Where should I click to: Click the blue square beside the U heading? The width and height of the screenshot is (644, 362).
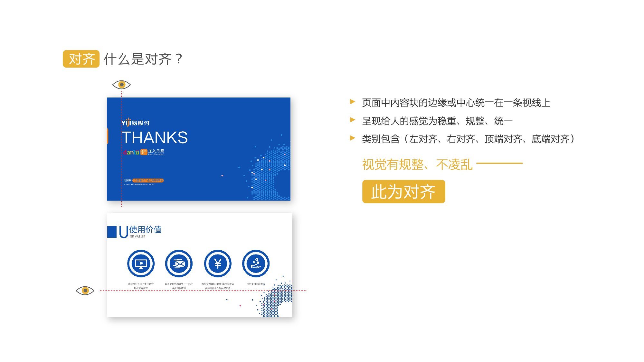[x=112, y=232]
